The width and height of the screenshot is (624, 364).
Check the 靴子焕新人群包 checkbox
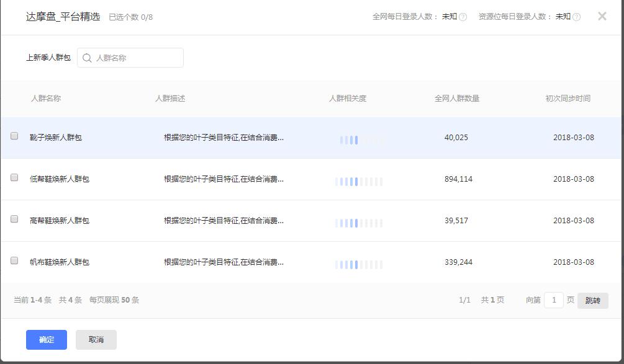pyautogui.click(x=14, y=136)
